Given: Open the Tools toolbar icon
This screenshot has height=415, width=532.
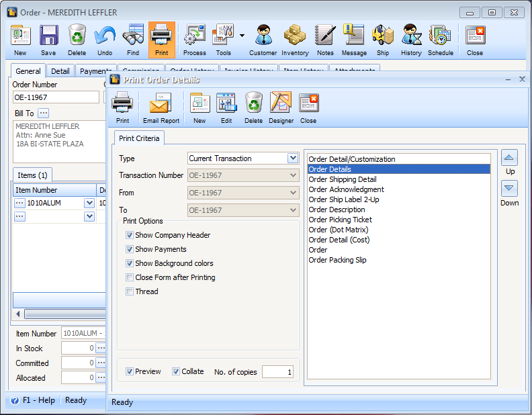Looking at the screenshot, I should (223, 40).
